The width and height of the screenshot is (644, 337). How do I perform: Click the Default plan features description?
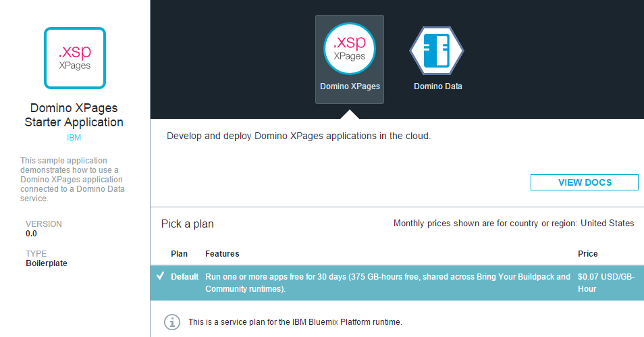tap(387, 283)
